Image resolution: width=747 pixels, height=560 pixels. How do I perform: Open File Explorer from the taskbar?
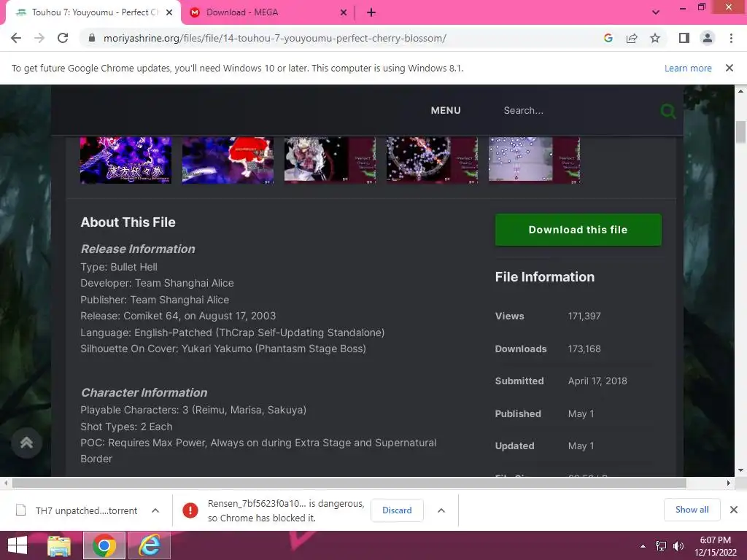59,545
